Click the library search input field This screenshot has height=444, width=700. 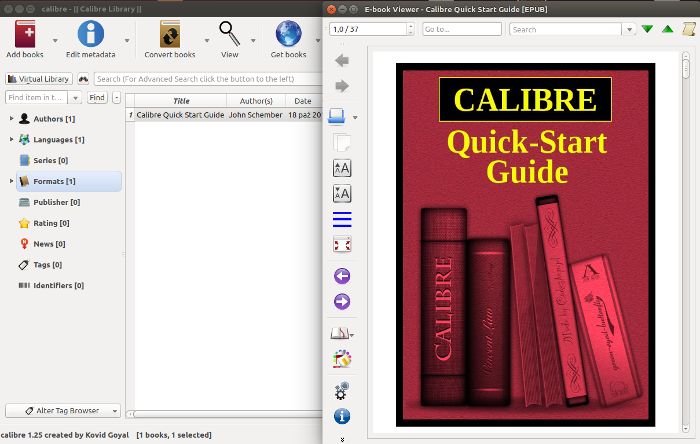click(208, 79)
